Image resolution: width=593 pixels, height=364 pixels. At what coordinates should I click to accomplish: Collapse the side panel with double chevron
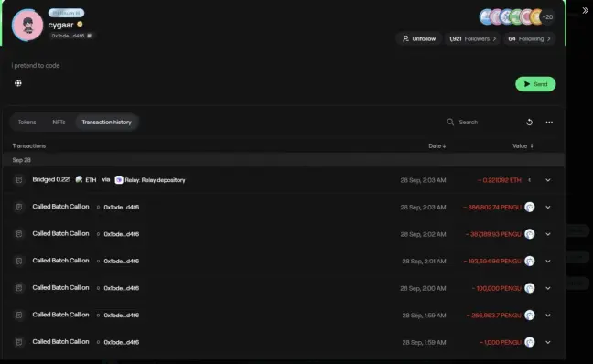(585, 11)
